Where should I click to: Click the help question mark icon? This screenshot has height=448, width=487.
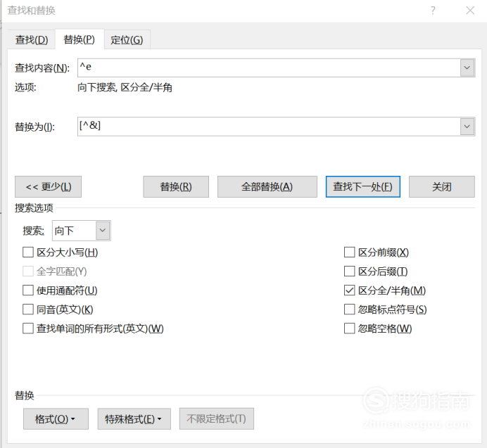[433, 11]
